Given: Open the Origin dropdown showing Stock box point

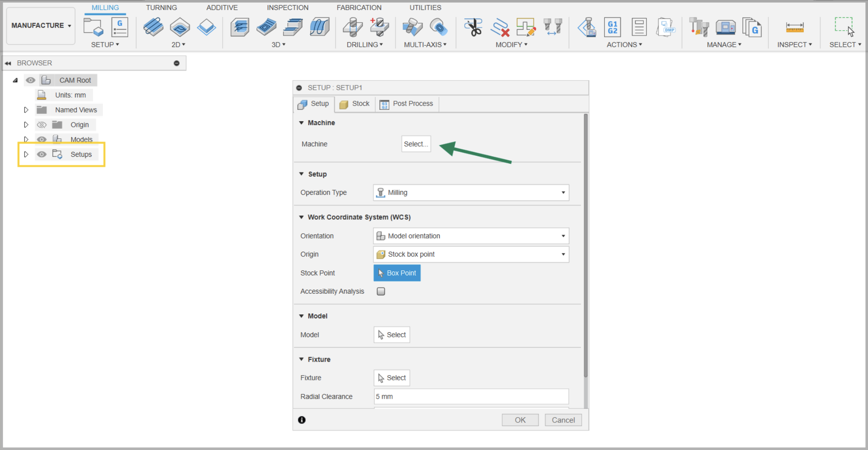Looking at the screenshot, I should pos(563,254).
